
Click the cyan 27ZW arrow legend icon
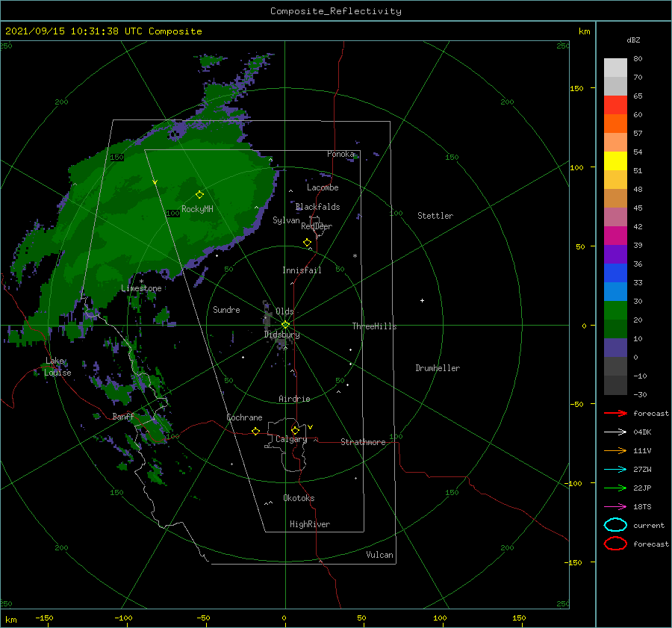point(615,470)
